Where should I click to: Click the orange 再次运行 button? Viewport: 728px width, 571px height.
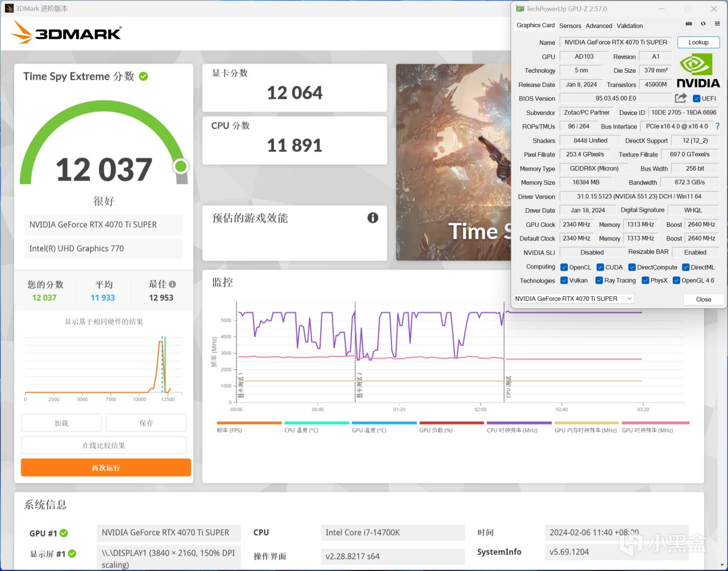click(106, 467)
